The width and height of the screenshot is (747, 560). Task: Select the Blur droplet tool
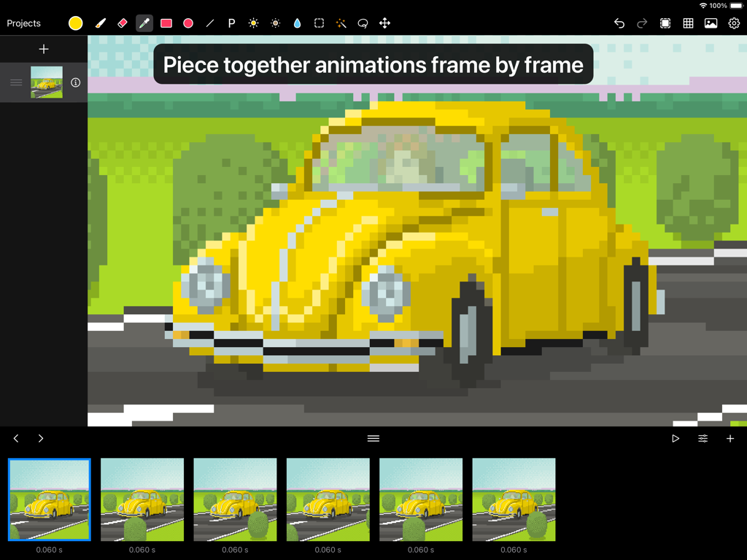tap(297, 23)
